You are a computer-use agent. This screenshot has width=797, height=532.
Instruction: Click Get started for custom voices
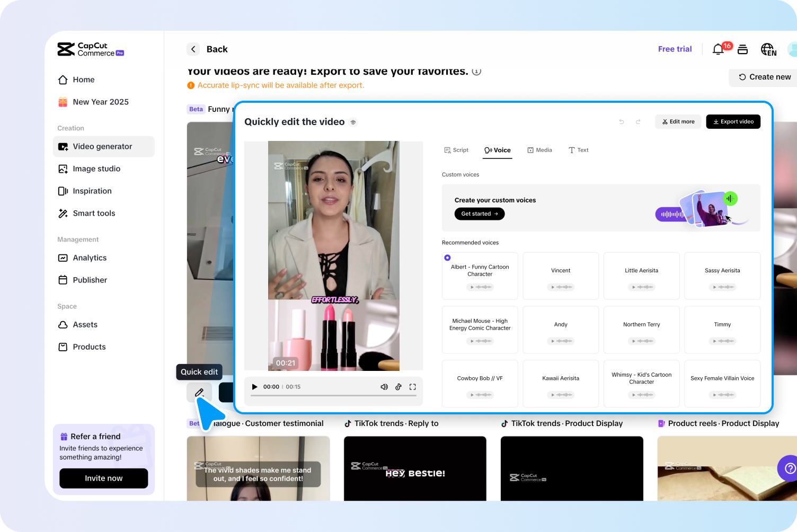point(480,214)
